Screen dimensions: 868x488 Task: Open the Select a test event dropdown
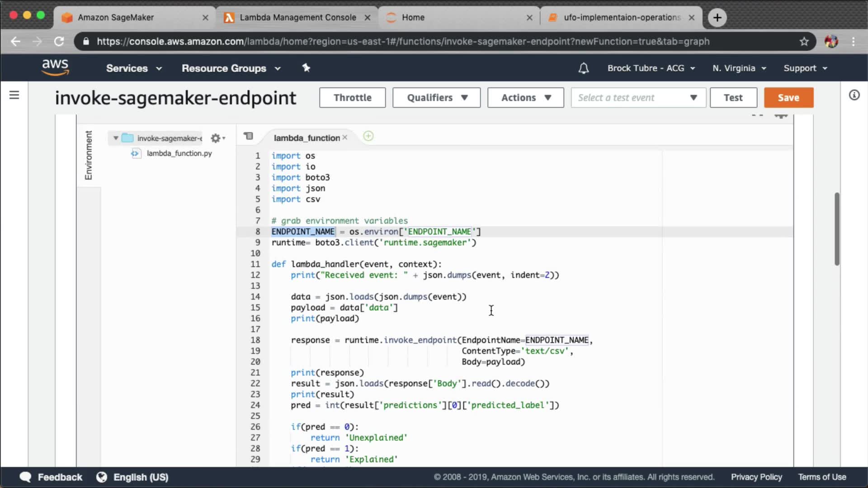(x=638, y=98)
